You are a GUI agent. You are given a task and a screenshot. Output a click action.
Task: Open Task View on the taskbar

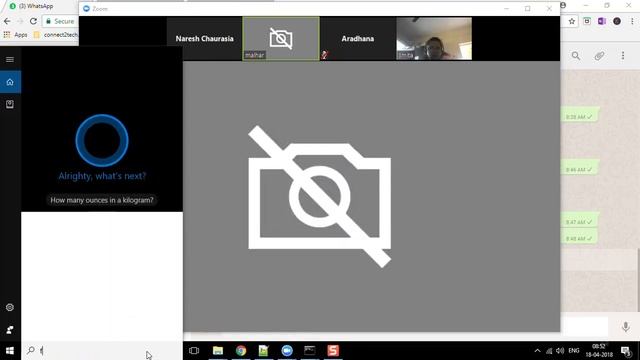click(x=194, y=351)
